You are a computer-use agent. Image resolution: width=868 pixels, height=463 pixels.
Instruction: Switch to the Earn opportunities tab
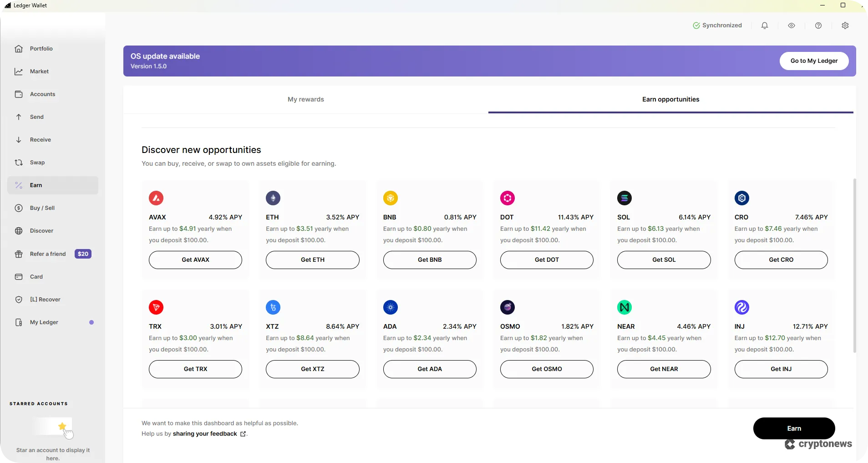670,99
